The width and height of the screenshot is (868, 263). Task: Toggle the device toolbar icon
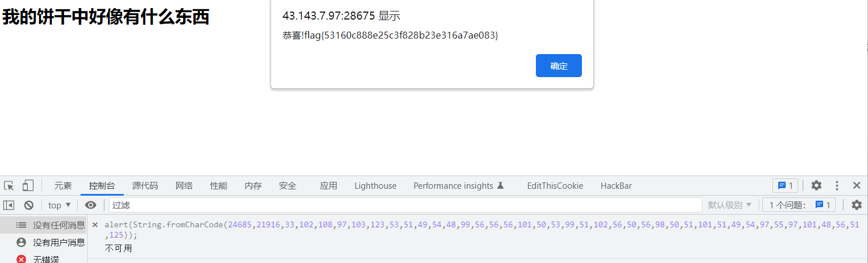[x=28, y=186]
